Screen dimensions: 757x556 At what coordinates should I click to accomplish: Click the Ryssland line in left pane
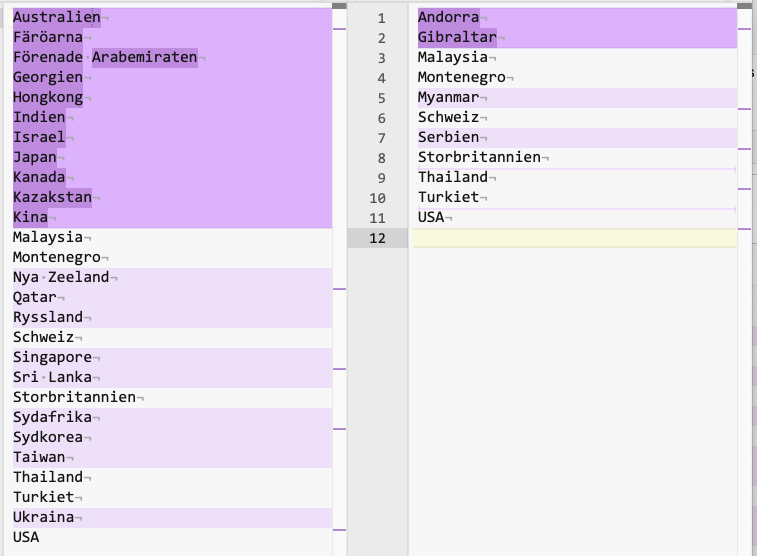click(x=48, y=317)
